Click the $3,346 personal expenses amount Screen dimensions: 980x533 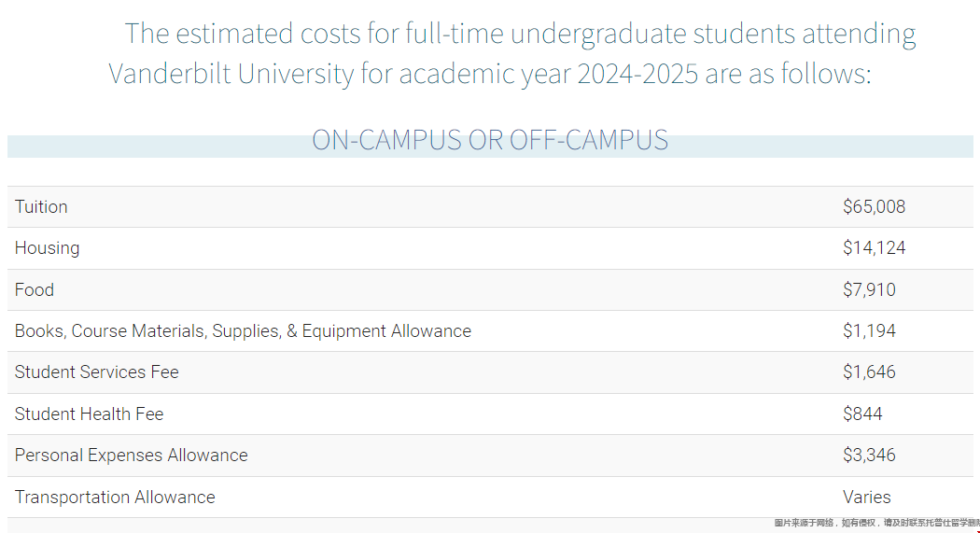coord(869,456)
